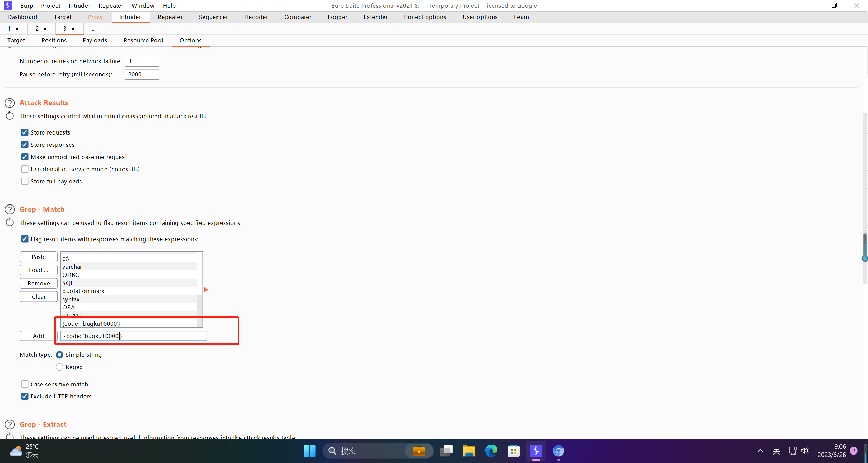Screen dimensions: 868x463
Task: Click the orange arrow beside the expression list
Action: pyautogui.click(x=206, y=290)
